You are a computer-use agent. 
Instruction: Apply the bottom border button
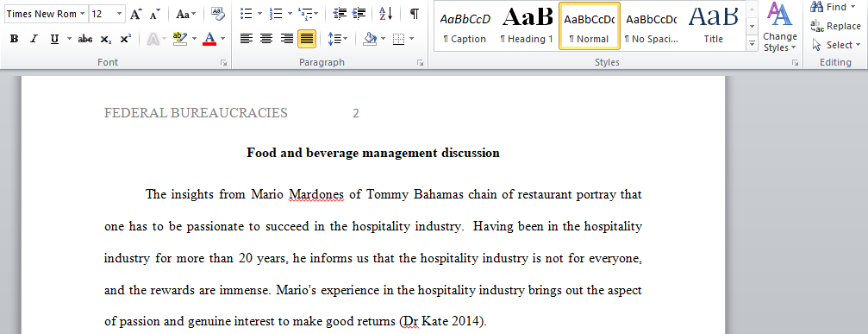[x=398, y=39]
